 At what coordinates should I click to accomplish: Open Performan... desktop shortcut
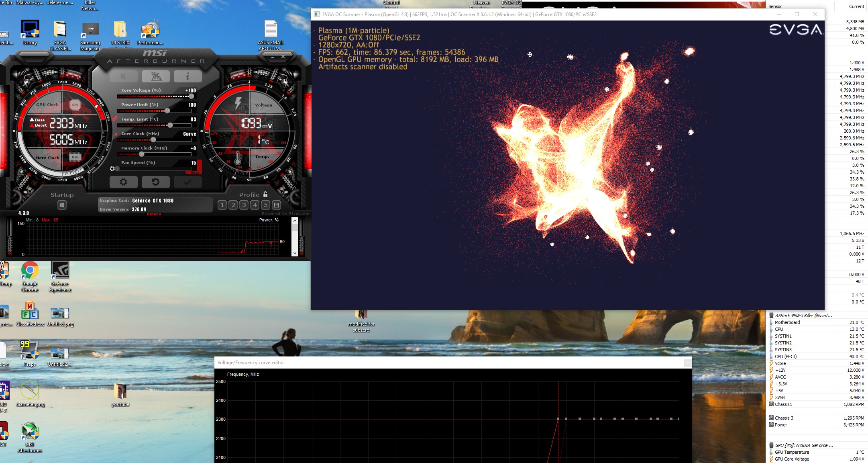(150, 32)
